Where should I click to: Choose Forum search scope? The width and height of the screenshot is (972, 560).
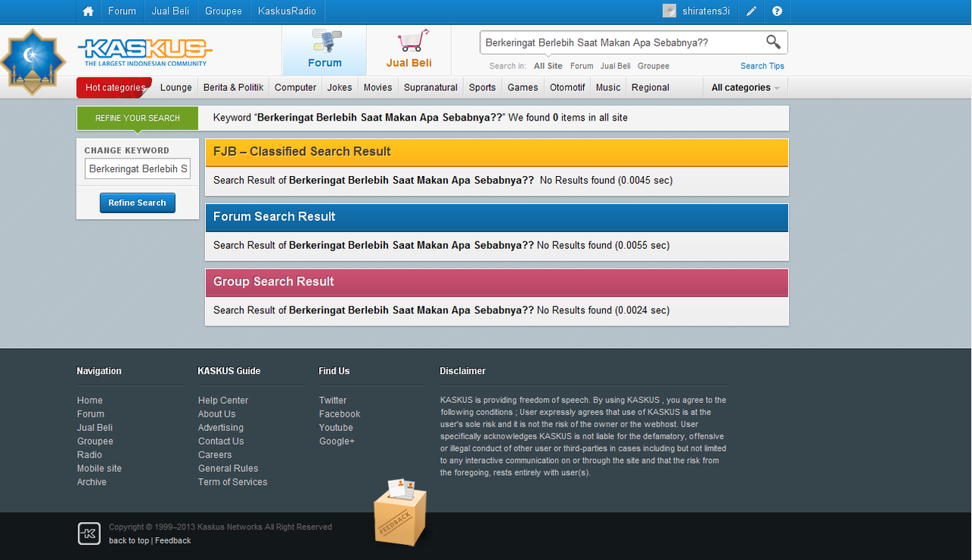(582, 66)
